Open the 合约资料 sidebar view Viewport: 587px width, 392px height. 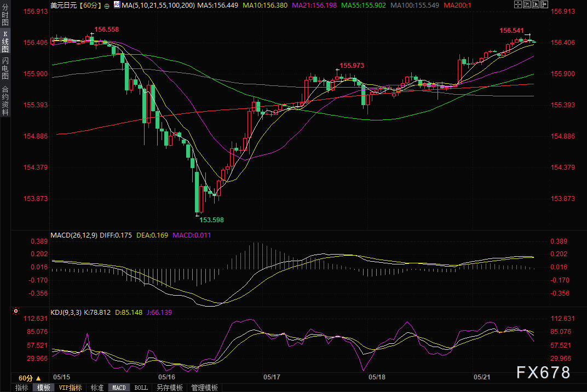click(5, 100)
